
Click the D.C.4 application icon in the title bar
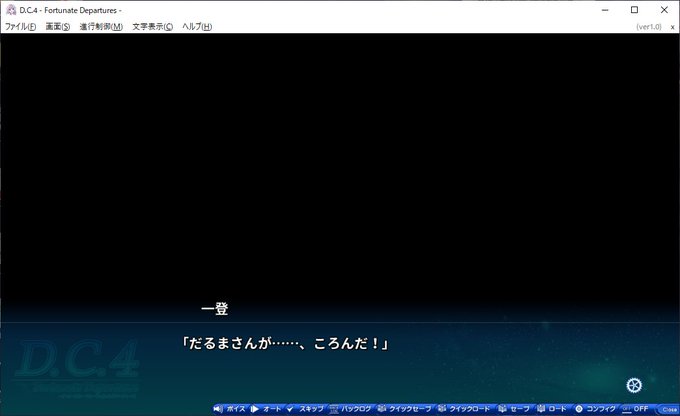tap(11, 10)
